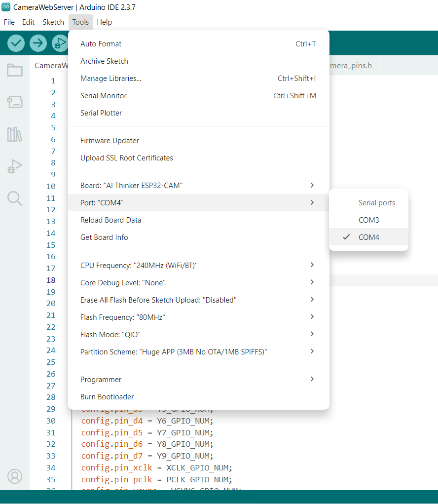Open the Sketchbook folder sidebar icon
This screenshot has width=438, height=504.
pyautogui.click(x=15, y=70)
